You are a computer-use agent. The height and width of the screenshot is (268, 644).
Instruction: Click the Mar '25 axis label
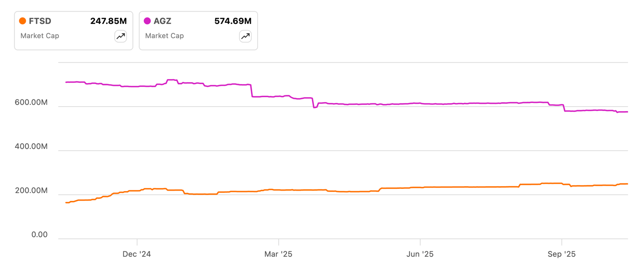pos(278,254)
